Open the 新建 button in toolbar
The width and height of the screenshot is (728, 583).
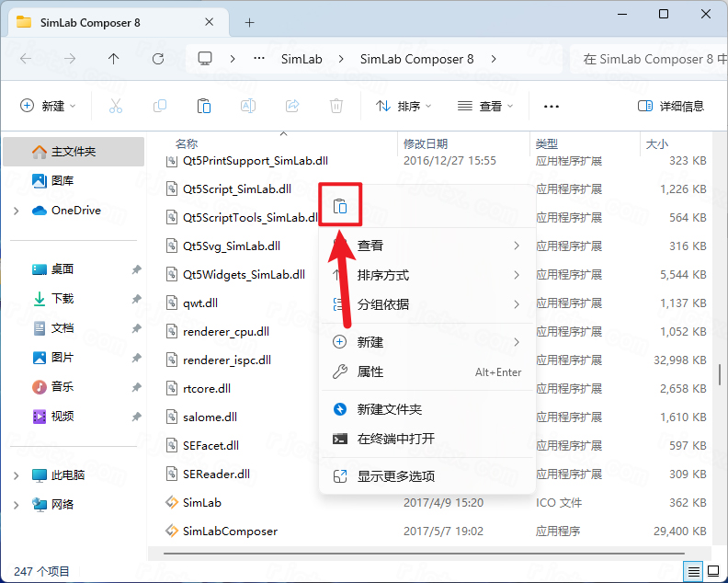point(48,107)
